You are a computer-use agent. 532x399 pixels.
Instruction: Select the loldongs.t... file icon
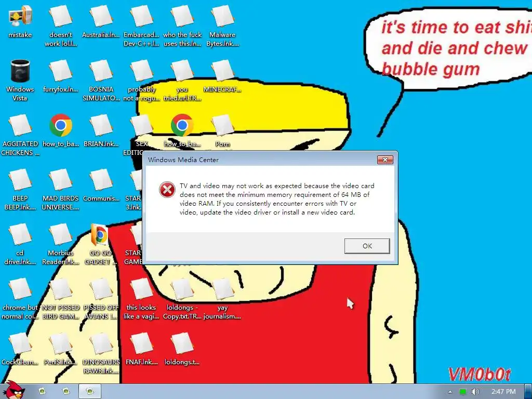pos(182,350)
